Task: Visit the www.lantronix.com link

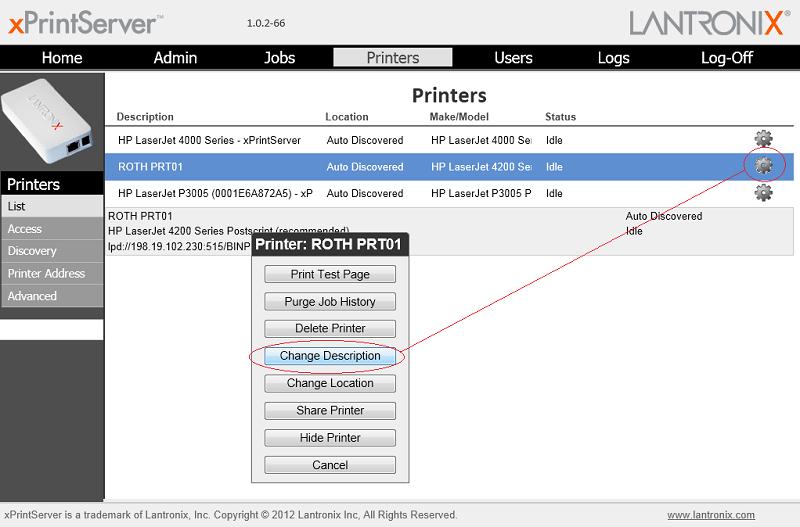Action: (x=711, y=514)
